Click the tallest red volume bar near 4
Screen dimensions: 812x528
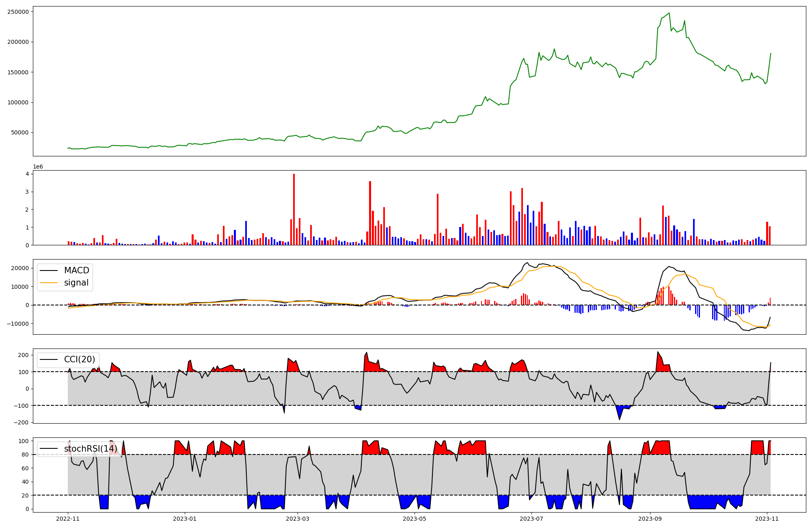point(294,209)
